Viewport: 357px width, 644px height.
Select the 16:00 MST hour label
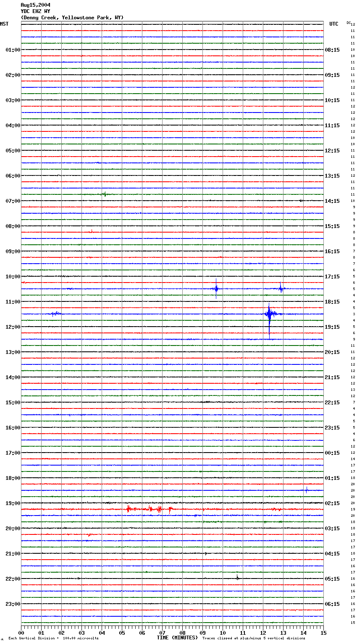(x=13, y=428)
